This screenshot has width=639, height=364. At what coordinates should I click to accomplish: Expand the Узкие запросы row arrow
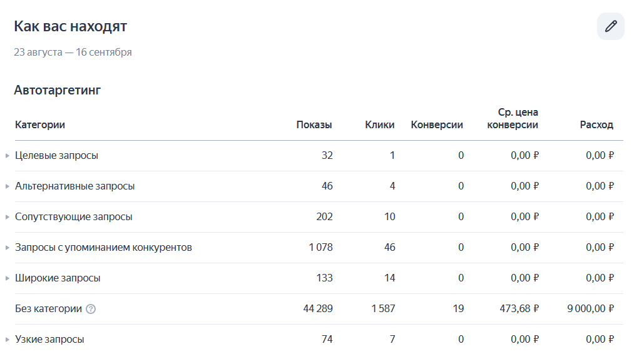(8, 340)
